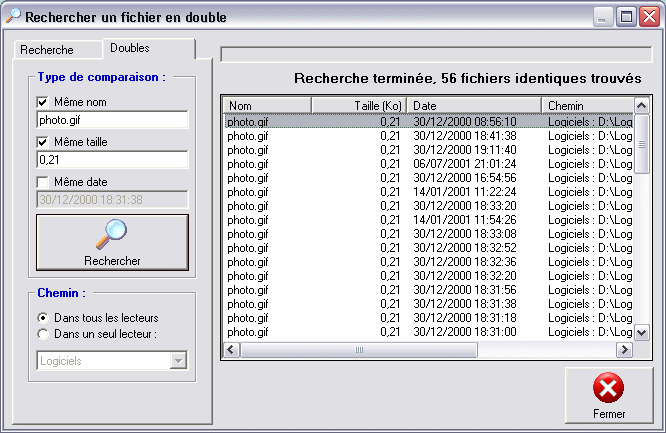The image size is (666, 433).
Task: Click the size field showing 0,21
Action: pos(112,159)
